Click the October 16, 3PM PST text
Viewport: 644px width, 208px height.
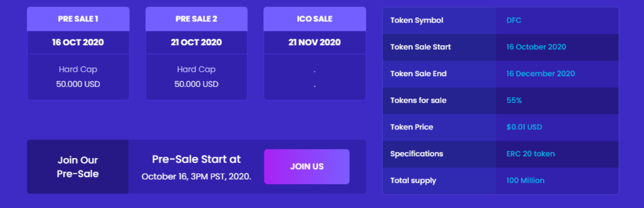[196, 176]
